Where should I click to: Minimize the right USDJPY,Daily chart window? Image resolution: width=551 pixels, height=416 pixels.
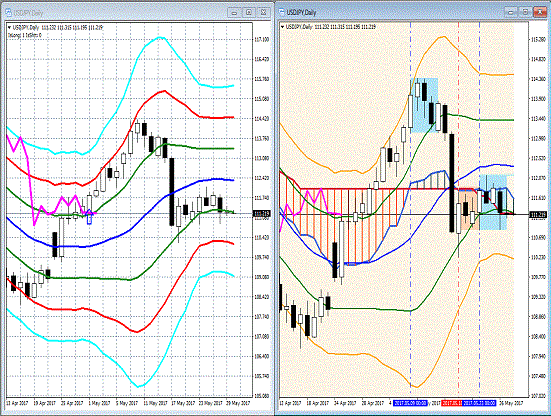point(510,12)
